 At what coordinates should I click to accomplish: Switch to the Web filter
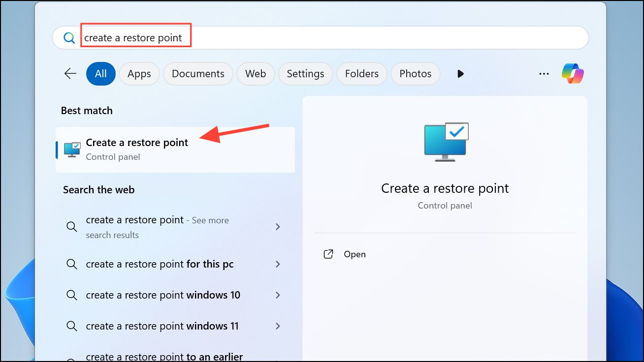coord(256,74)
